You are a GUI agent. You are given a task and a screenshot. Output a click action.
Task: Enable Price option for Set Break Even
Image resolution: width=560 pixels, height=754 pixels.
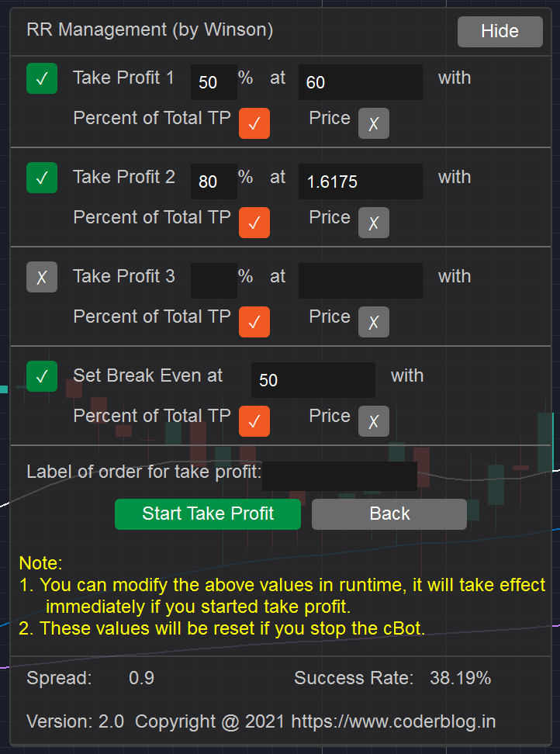(374, 421)
